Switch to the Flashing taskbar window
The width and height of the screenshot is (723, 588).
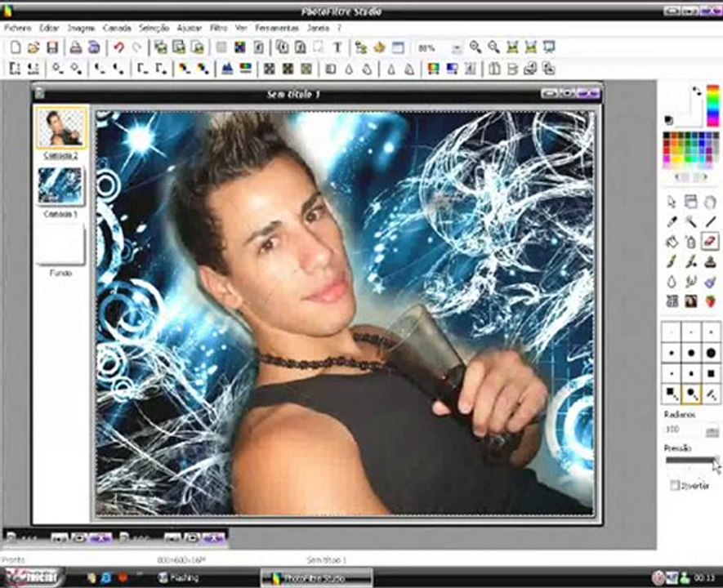click(x=178, y=577)
